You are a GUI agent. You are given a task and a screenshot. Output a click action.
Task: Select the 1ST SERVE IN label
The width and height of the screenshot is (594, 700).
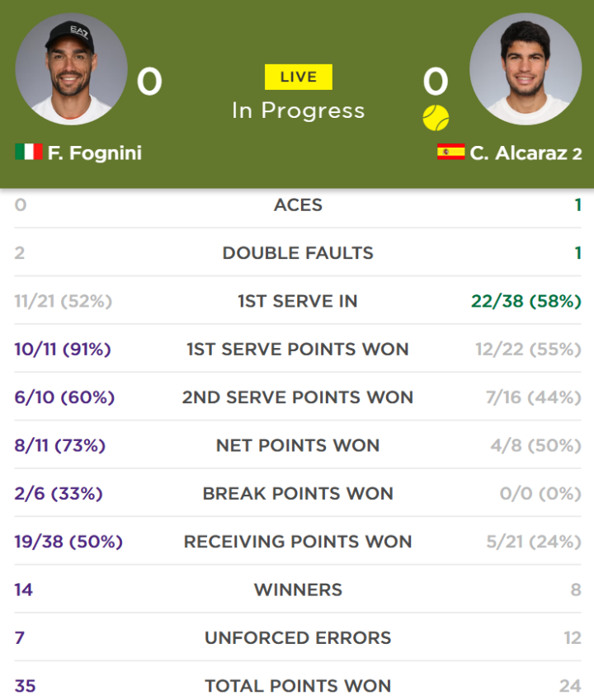pyautogui.click(x=298, y=301)
